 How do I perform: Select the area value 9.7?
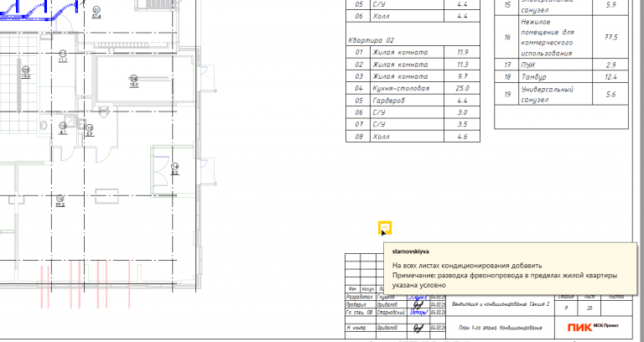click(x=462, y=76)
